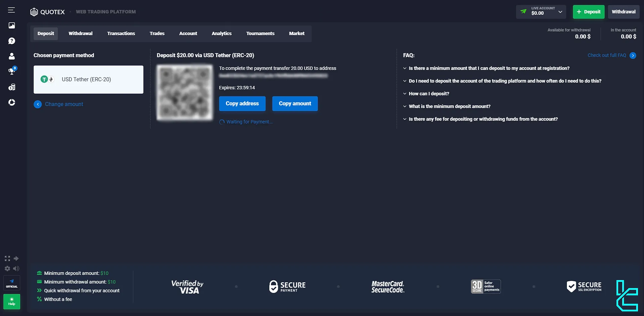The image size is (644, 316).
Task: Open the tournaments trophy icon in the sidebar
Action: click(12, 71)
